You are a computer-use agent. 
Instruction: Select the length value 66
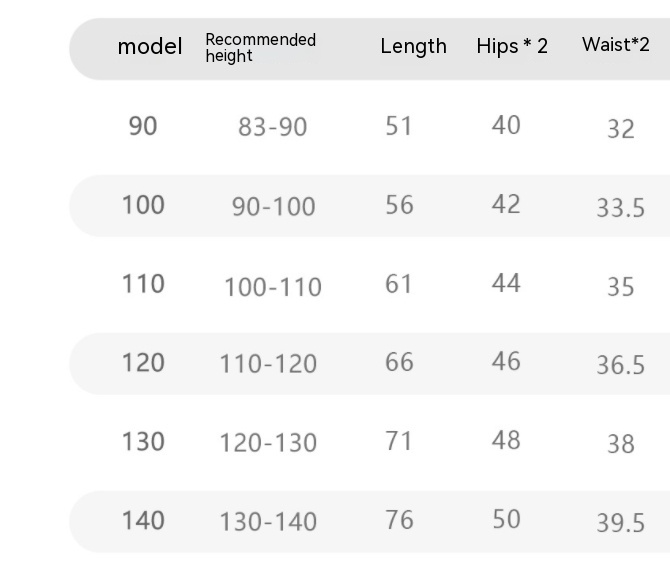[399, 362]
